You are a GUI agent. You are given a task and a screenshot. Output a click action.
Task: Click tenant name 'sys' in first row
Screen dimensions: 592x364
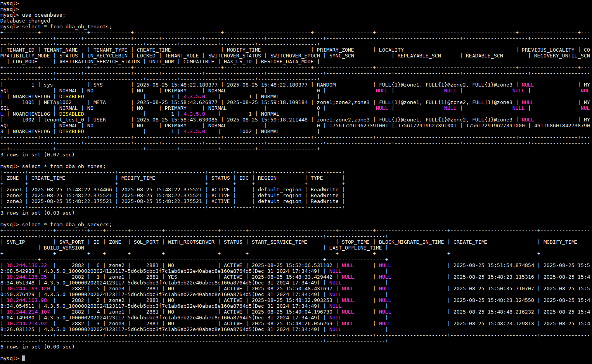coord(48,85)
